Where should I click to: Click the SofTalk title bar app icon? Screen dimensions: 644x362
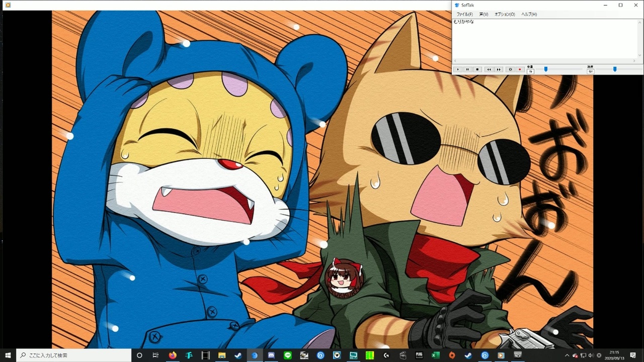click(457, 5)
